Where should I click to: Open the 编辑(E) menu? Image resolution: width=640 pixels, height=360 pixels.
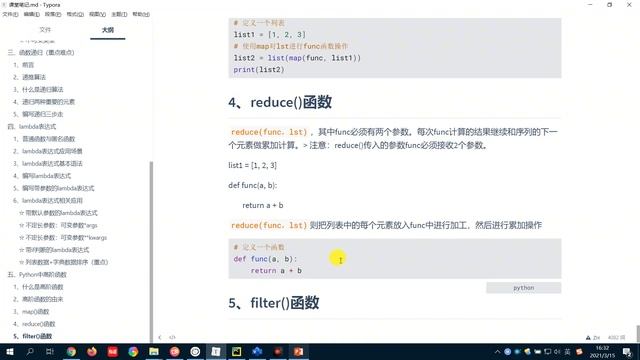coord(31,14)
